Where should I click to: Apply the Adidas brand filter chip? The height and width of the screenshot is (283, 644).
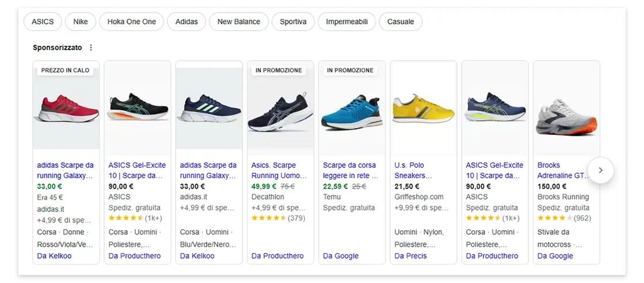pyautogui.click(x=186, y=22)
